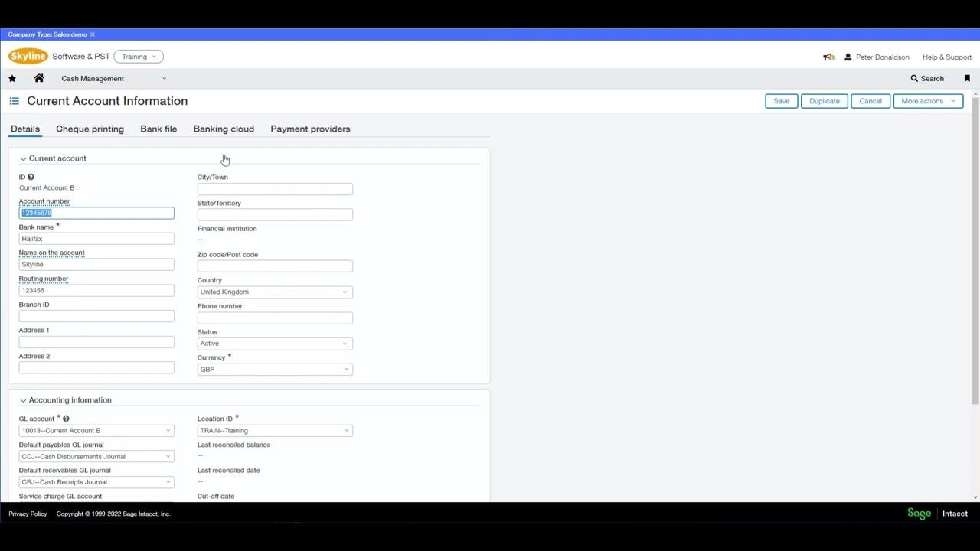Image resolution: width=980 pixels, height=551 pixels.
Task: Open the page outline list icon
Action: point(14,101)
